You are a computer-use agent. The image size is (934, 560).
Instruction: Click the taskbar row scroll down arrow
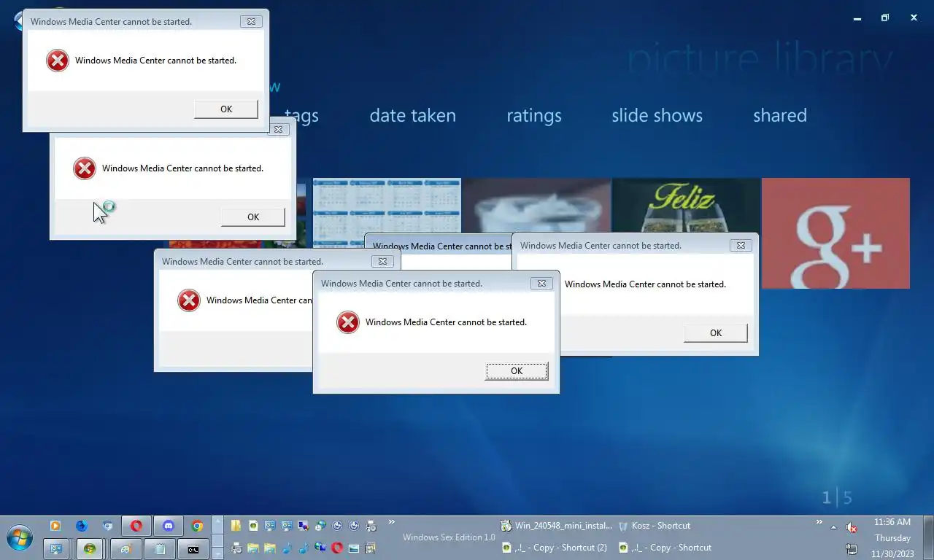[x=217, y=553]
